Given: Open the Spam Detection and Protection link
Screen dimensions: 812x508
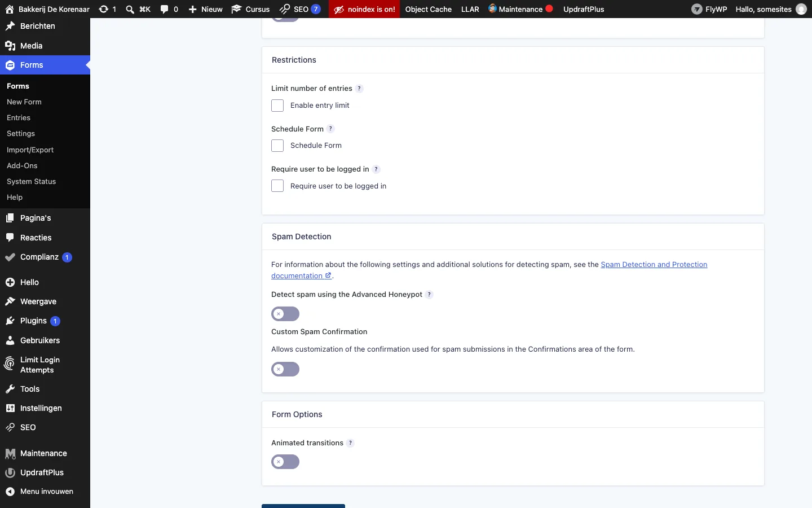Looking at the screenshot, I should (x=489, y=270).
